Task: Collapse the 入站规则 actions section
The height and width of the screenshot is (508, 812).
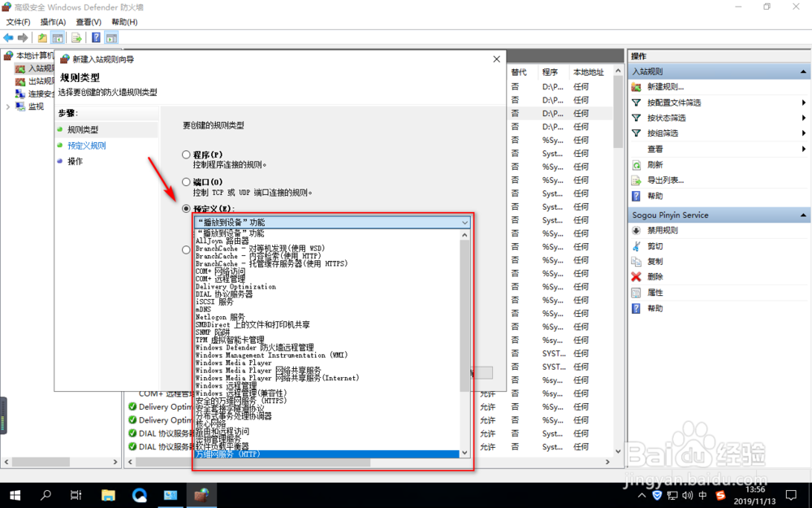Action: point(803,72)
